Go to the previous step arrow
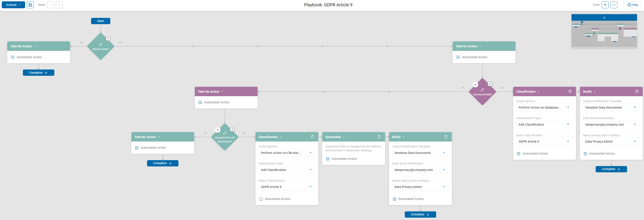644x220 pixels. [50, 5]
